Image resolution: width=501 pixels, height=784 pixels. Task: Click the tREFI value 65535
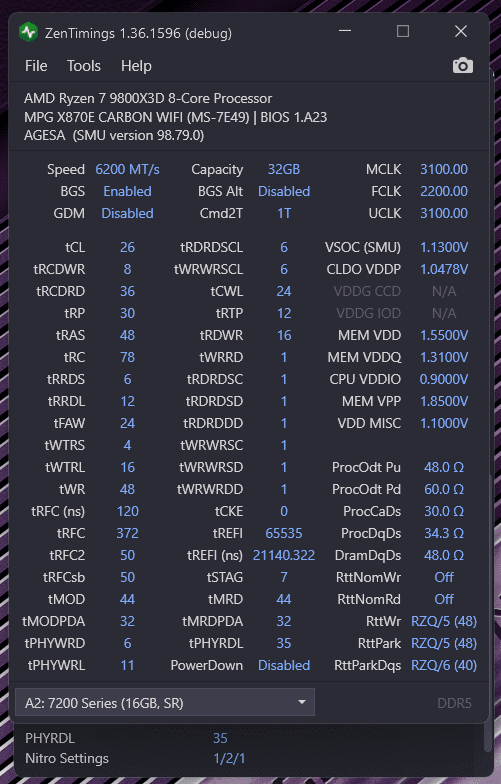pyautogui.click(x=284, y=534)
